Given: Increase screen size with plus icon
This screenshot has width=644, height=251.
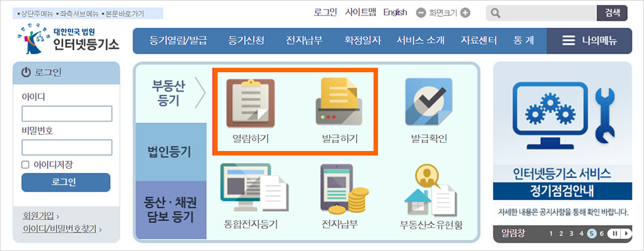Looking at the screenshot, I should point(465,13).
